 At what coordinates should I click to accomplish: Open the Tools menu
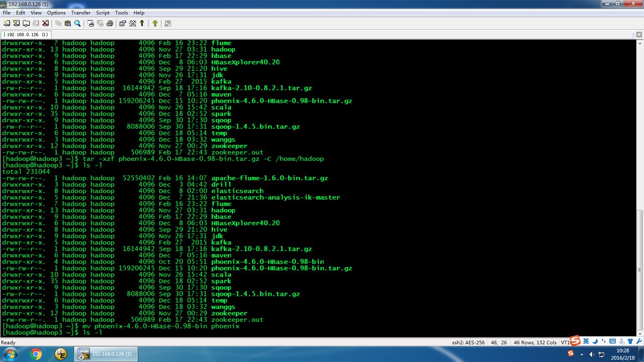[x=121, y=13]
